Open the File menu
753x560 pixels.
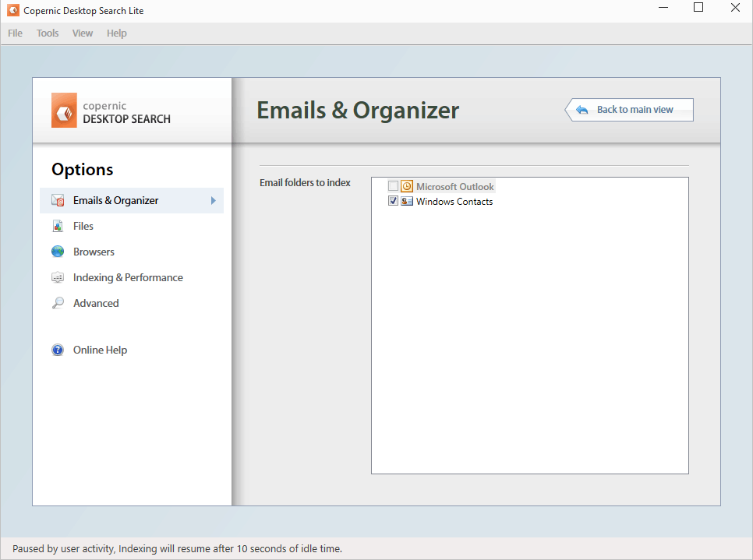click(x=16, y=33)
